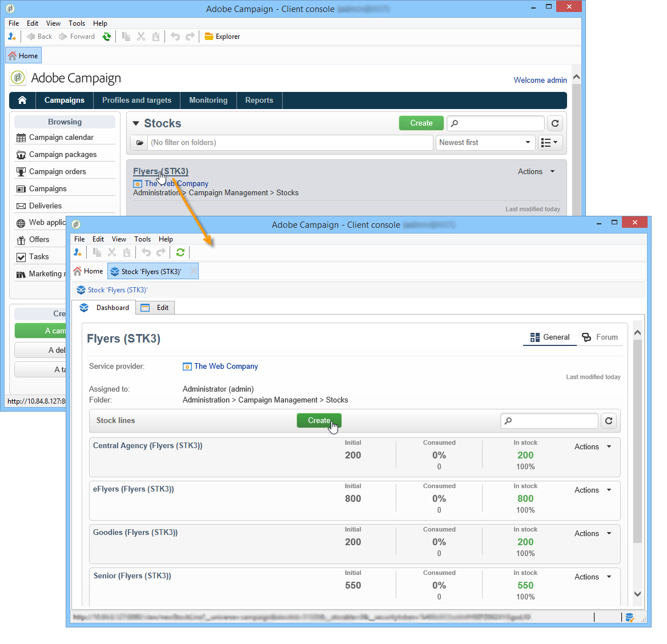Click Create in the Stock lines bar
This screenshot has width=667, height=644.
319,420
